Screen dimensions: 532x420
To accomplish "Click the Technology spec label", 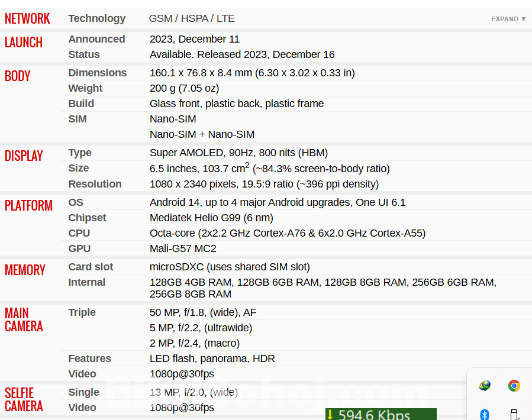I will tap(97, 18).
